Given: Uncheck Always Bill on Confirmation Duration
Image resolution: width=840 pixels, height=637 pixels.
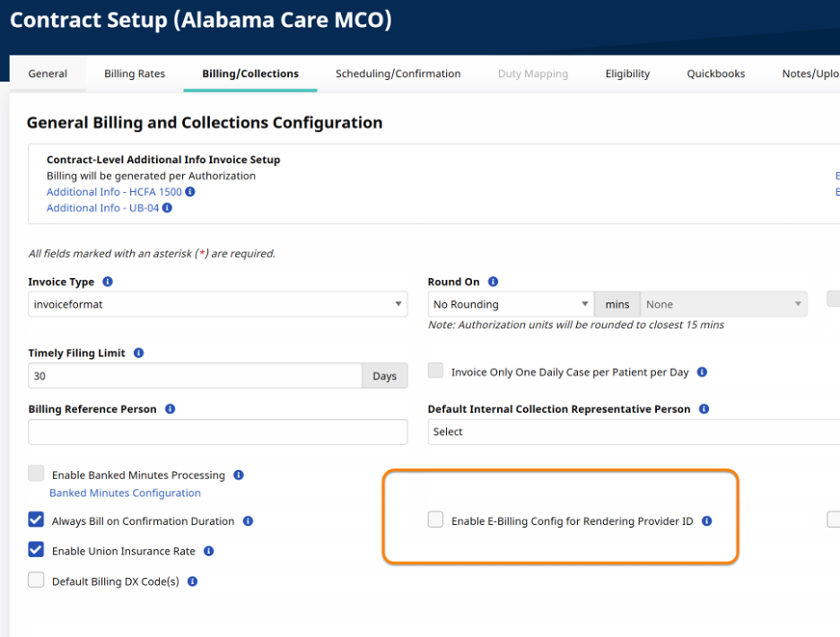Looking at the screenshot, I should pyautogui.click(x=36, y=519).
